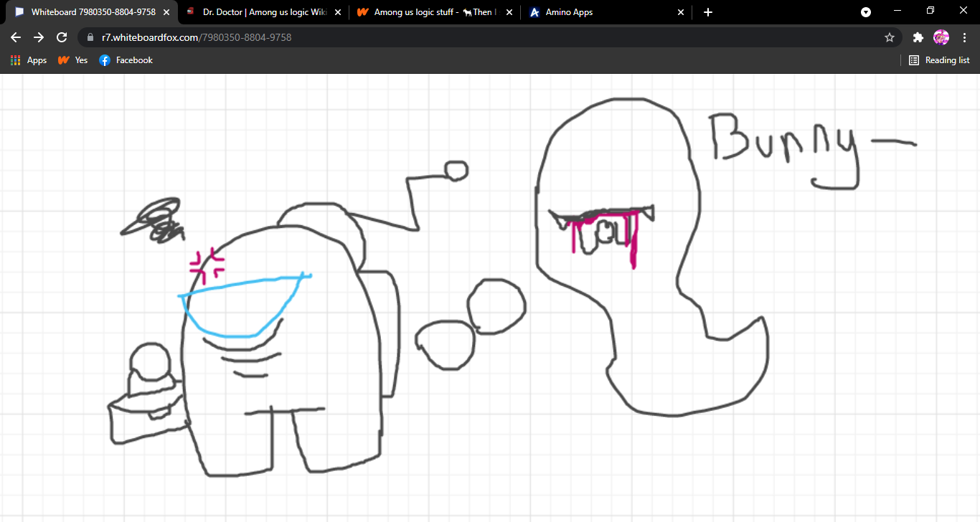Close the Amino Apps tab
Viewport: 980px width, 522px height.
pyautogui.click(x=681, y=12)
